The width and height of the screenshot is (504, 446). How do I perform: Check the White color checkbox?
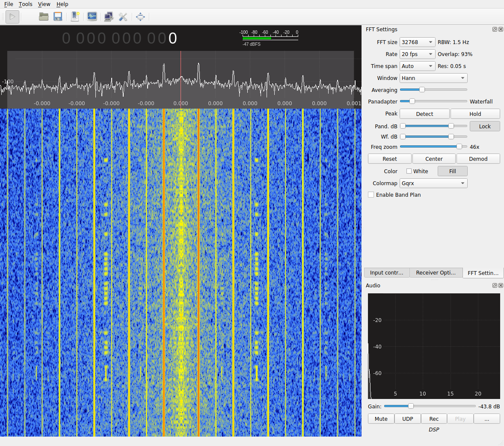409,171
